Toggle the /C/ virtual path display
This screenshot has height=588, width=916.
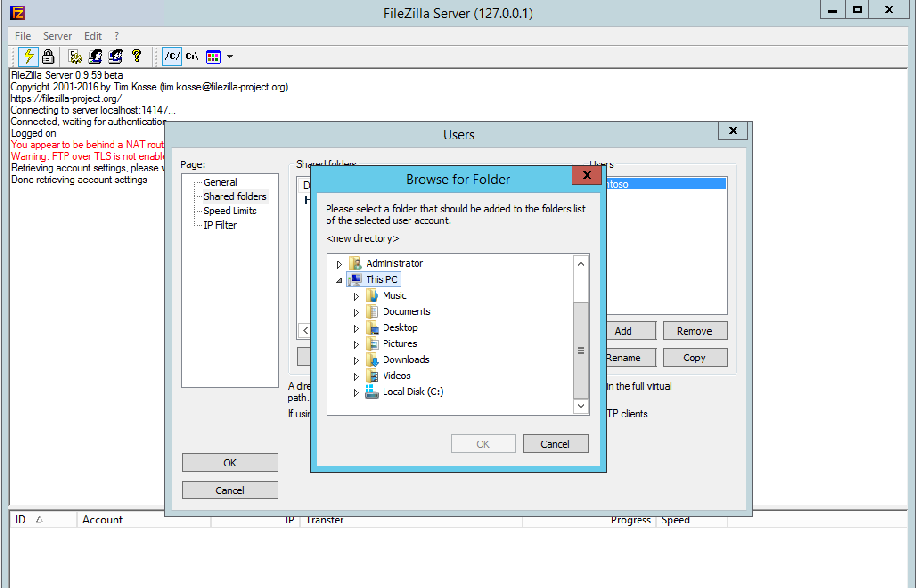(x=172, y=57)
